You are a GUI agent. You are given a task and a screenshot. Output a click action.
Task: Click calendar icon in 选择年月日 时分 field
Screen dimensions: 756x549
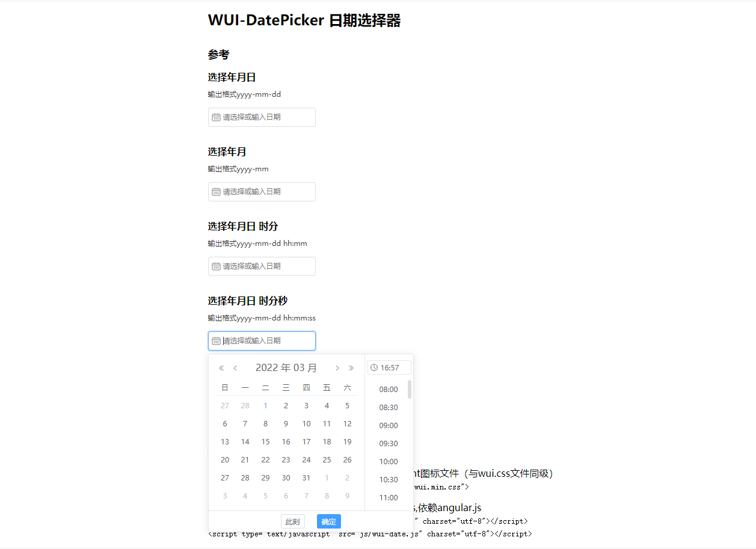tap(217, 266)
